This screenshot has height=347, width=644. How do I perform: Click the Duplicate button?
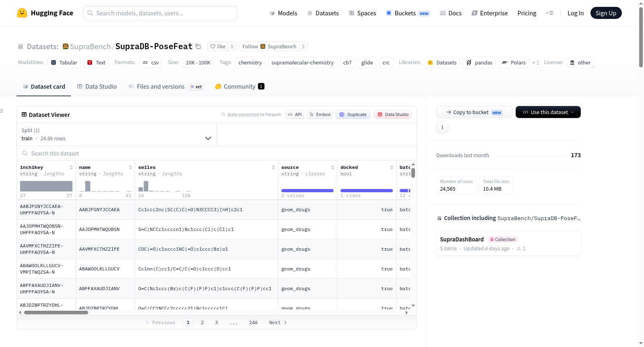(353, 114)
